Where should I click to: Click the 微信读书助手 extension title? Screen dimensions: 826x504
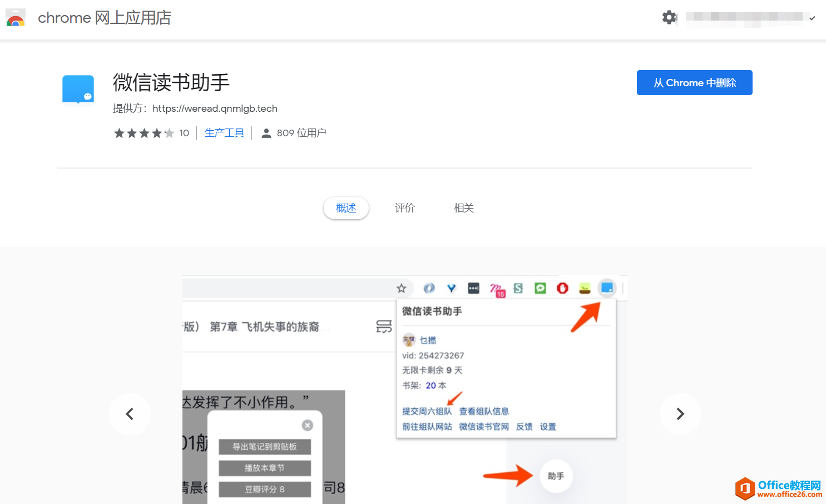171,83
